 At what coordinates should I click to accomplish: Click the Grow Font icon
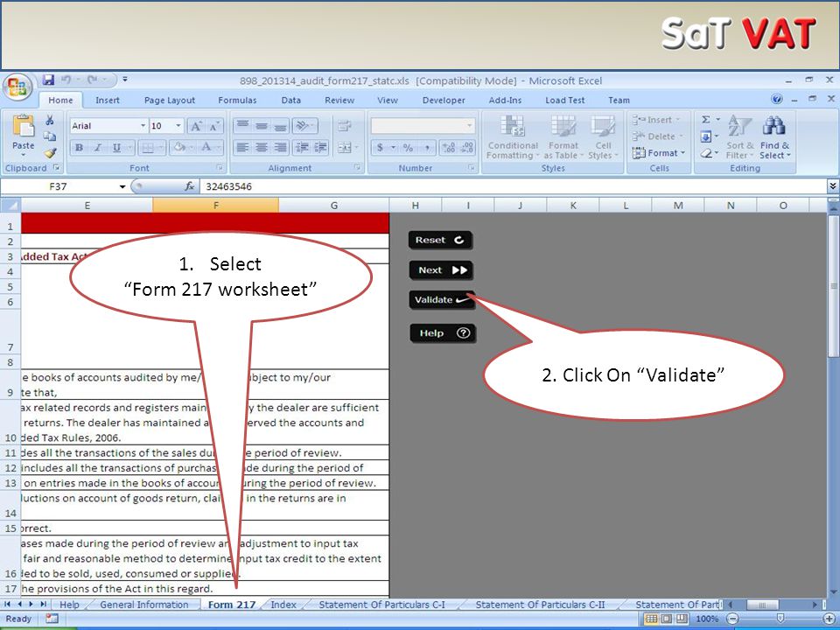(195, 126)
